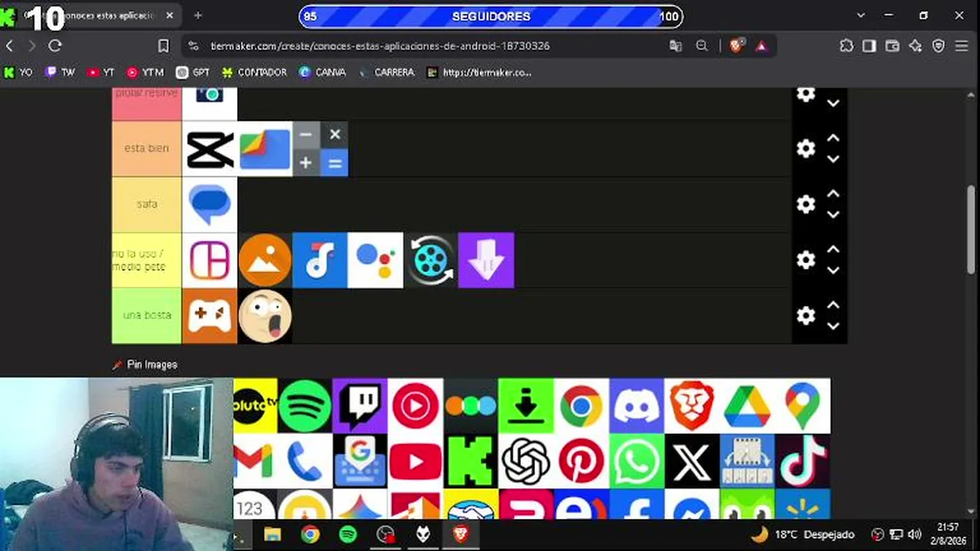Move 'no la uso / medio pete' tier down
Screen dimensions: 980x551
[x=833, y=270]
